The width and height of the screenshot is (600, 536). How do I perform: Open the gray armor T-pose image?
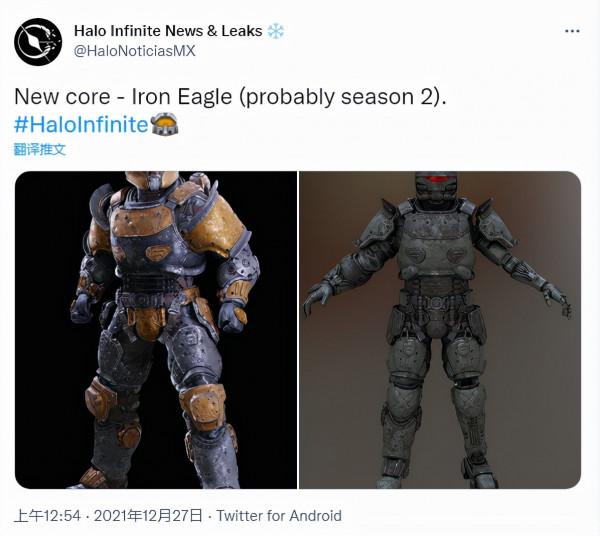[x=440, y=330]
